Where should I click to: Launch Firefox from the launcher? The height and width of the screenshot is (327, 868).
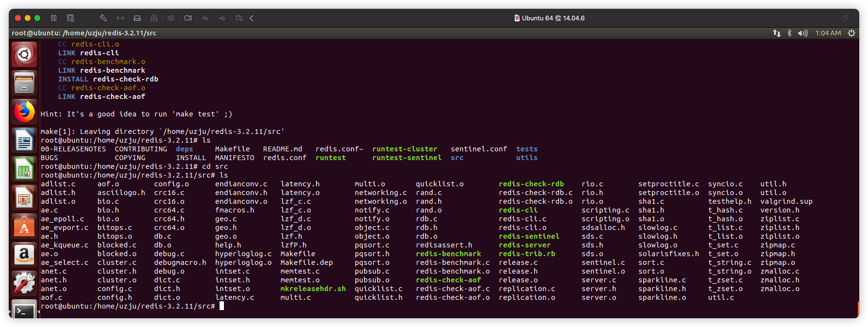(x=24, y=112)
